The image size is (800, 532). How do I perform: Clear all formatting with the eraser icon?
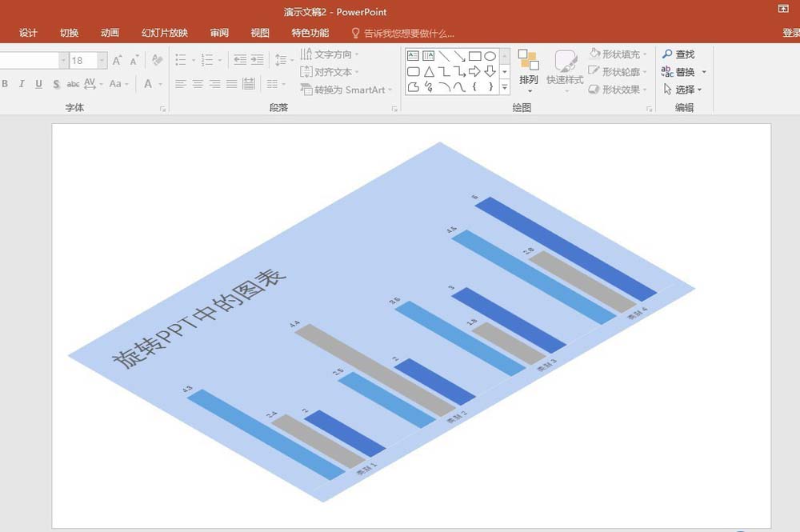pyautogui.click(x=157, y=60)
